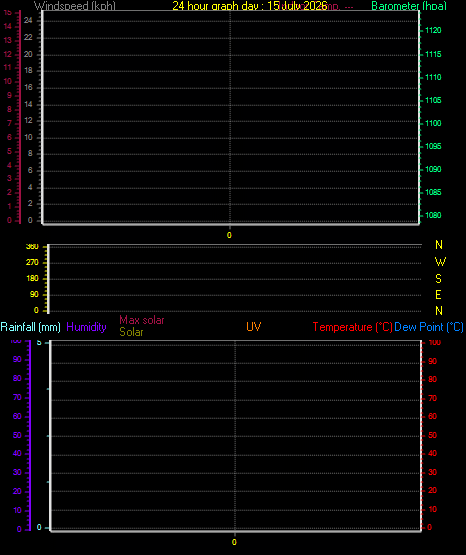Click the 22 value on windspeed axis

28,37
